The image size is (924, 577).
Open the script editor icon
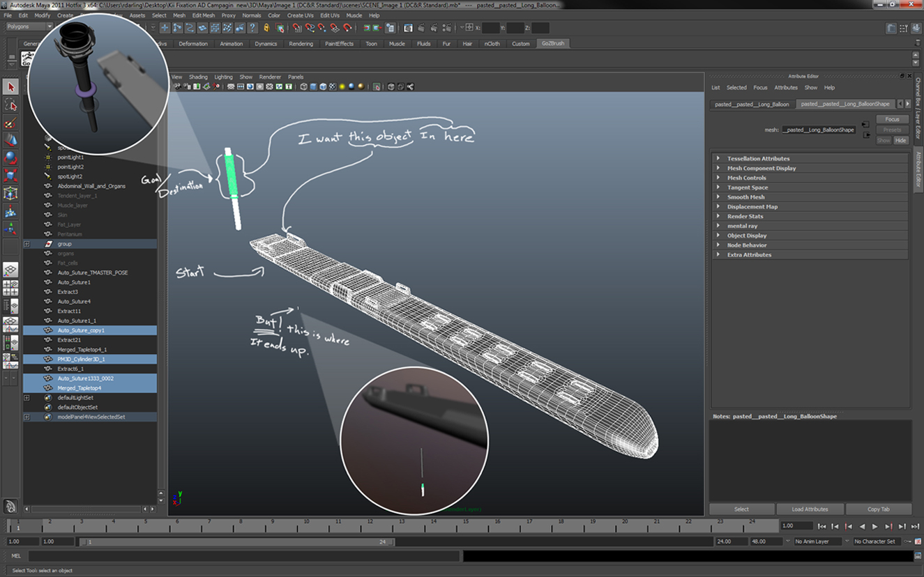918,556
